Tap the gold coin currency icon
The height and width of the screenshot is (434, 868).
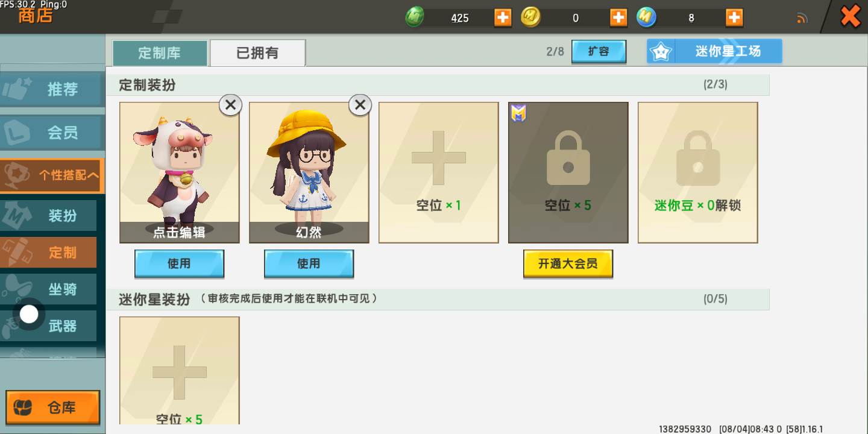click(531, 17)
